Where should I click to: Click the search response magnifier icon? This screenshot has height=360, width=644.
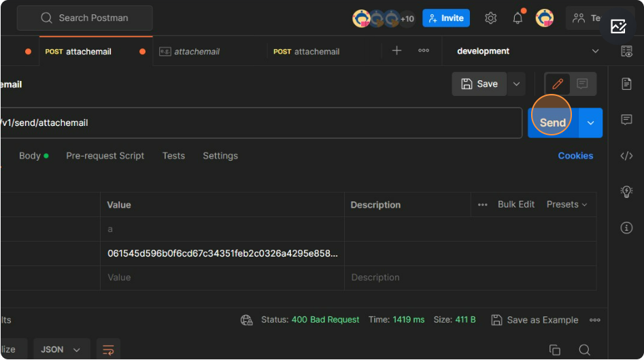click(x=584, y=350)
